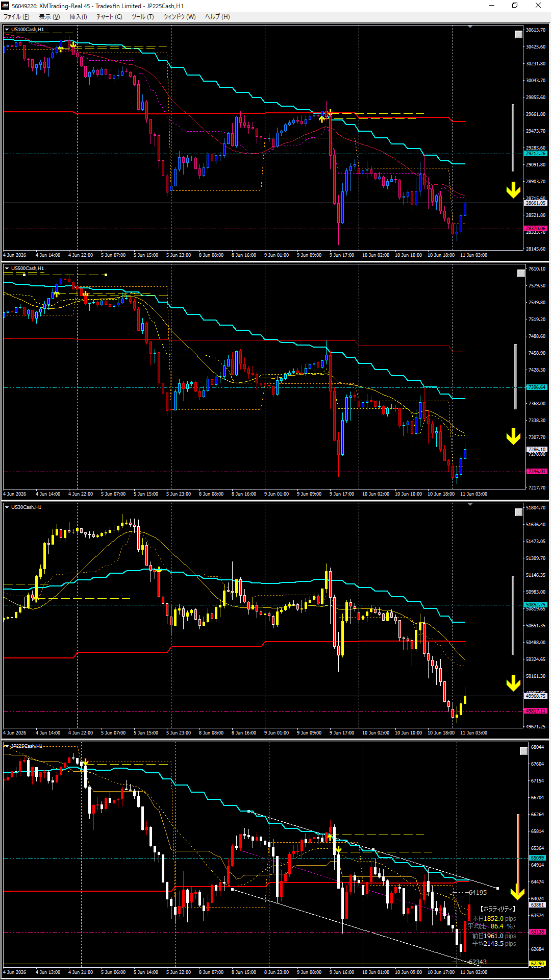Click the yellow arrow marker near 9 Jun 17:00 on US100Cash
This screenshot has height=980, width=551.
330,112
